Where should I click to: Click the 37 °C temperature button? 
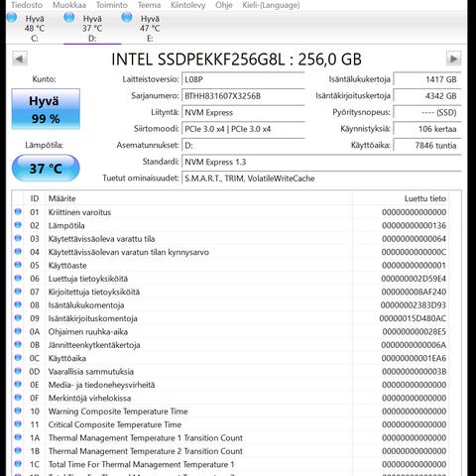(46, 169)
